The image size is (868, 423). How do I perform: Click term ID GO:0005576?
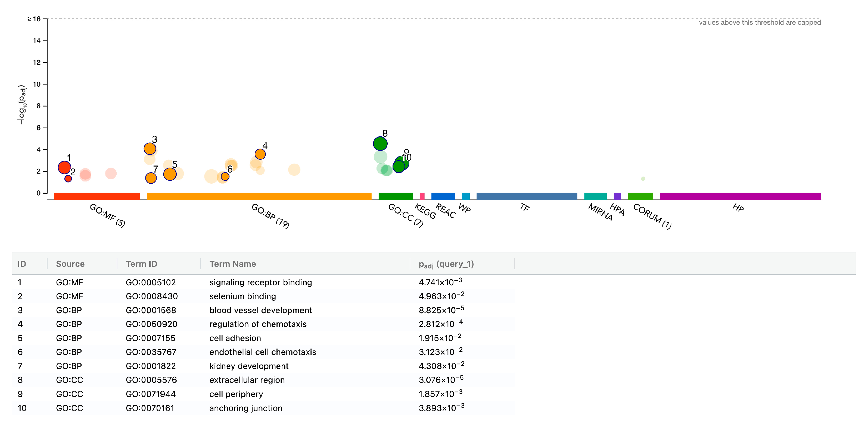[x=151, y=380]
